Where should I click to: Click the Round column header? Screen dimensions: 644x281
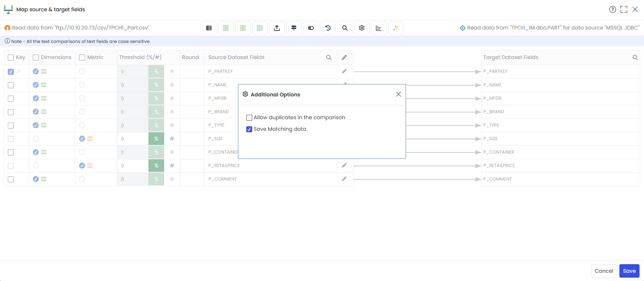190,57
